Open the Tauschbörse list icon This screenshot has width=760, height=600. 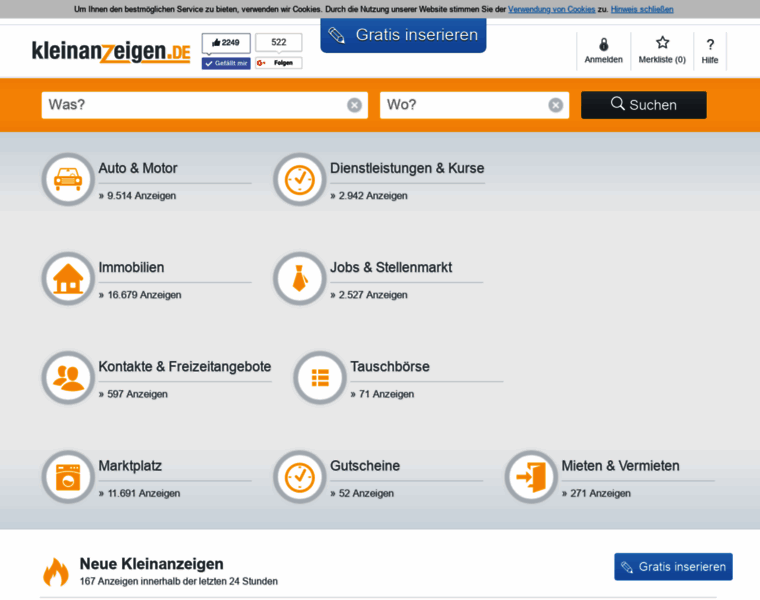point(320,378)
